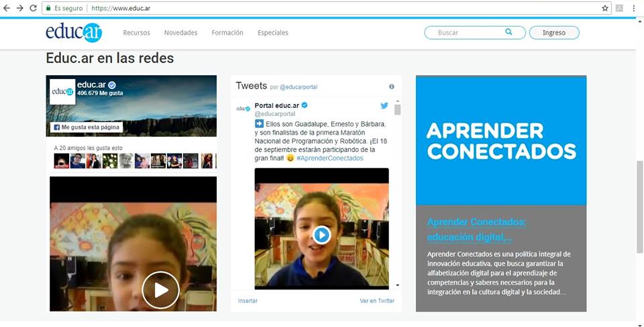644x327 pixels.
Task: Click the verified badge next to educ.ar
Action: 112,85
